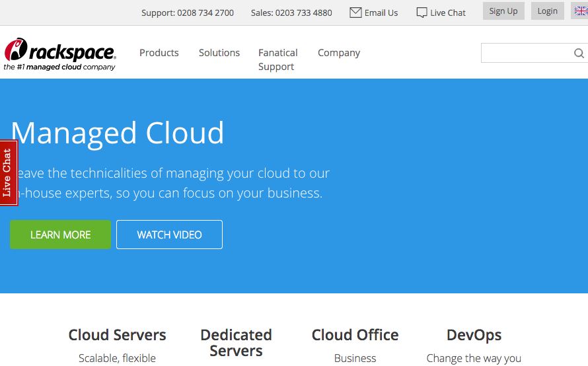Screen dimensions: 588x366
Task: Click the Managed Cloud banner title
Action: pyautogui.click(x=118, y=133)
